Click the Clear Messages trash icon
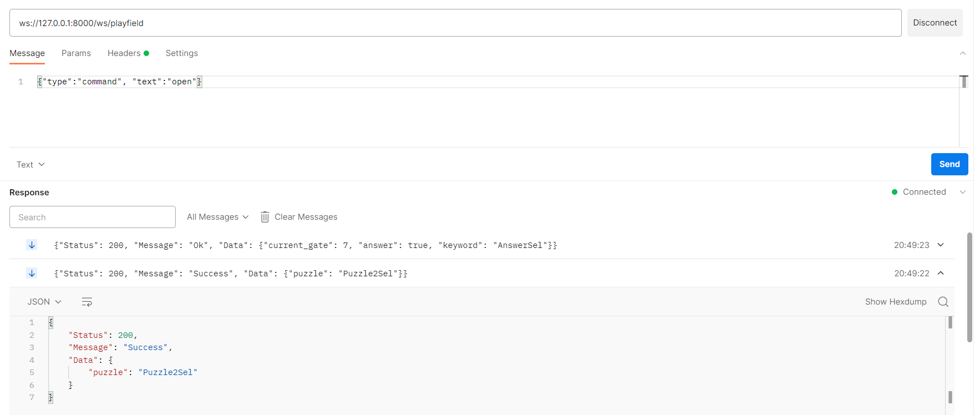The width and height of the screenshot is (980, 415). coord(265,217)
